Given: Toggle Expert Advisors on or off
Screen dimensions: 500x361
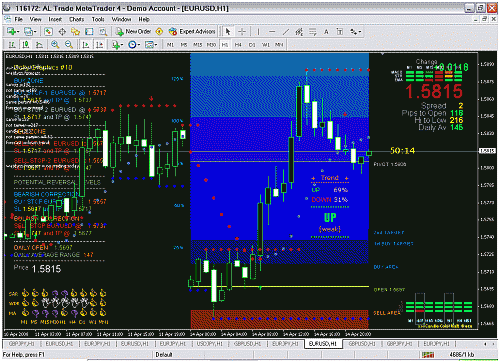Looking at the screenshot, I should click(192, 32).
